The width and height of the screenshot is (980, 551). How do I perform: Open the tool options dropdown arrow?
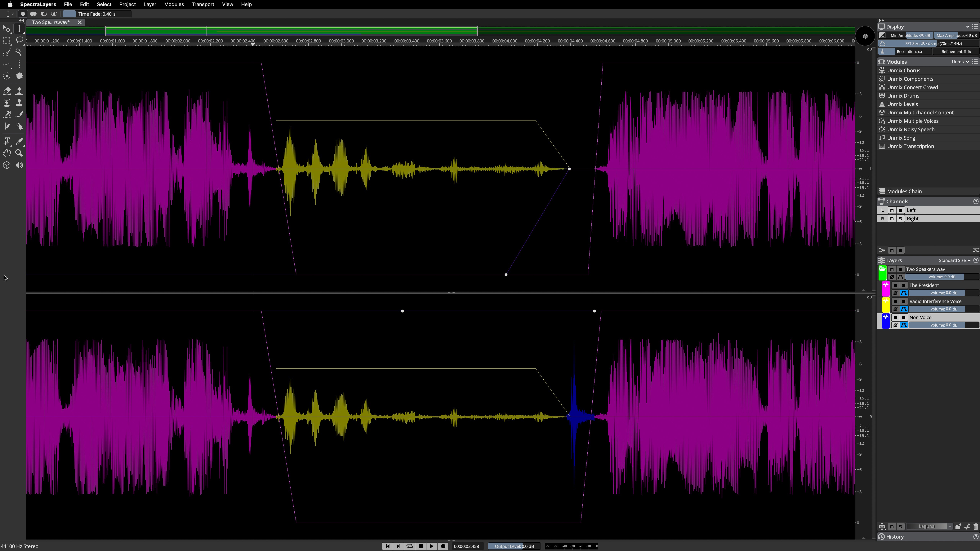(13, 14)
